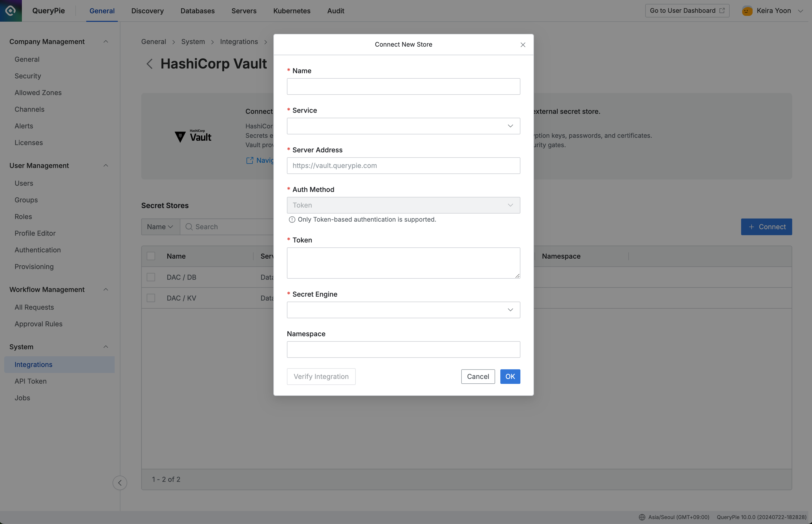Switch to the Servers tab

pos(244,11)
